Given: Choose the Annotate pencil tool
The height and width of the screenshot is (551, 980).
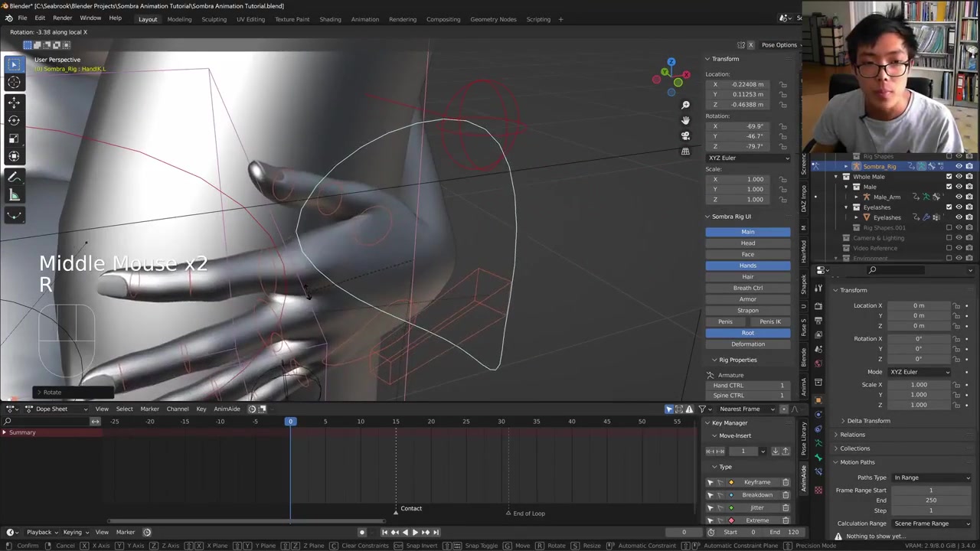Looking at the screenshot, I should [x=14, y=177].
